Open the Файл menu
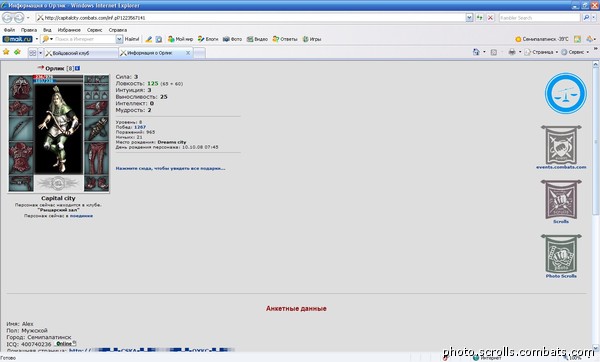The image size is (600, 362). pyautogui.click(x=10, y=30)
